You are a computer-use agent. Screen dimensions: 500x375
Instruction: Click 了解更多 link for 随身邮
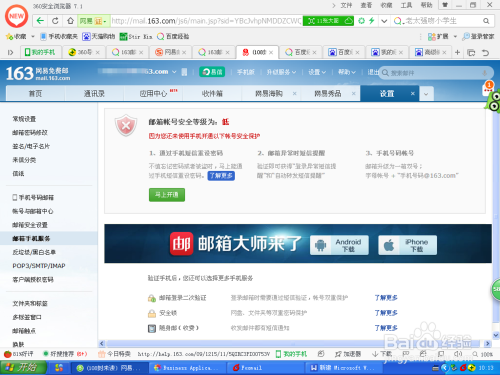point(386,328)
